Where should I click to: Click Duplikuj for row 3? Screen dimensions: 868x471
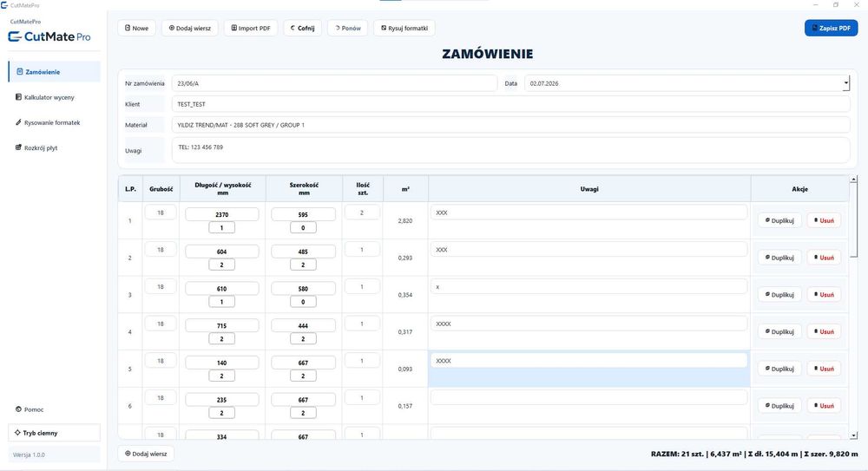click(779, 294)
